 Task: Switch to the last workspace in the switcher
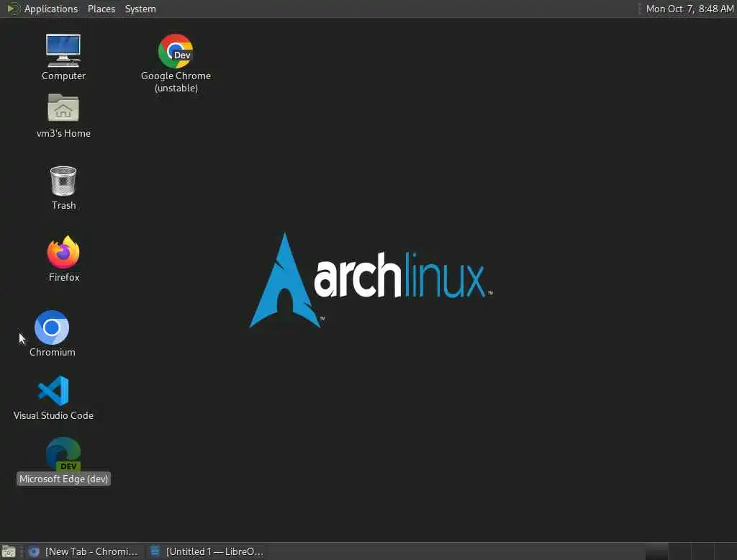click(725, 551)
